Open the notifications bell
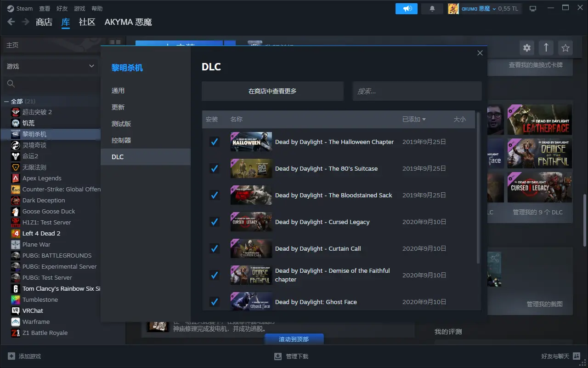The height and width of the screenshot is (368, 588). (x=432, y=9)
